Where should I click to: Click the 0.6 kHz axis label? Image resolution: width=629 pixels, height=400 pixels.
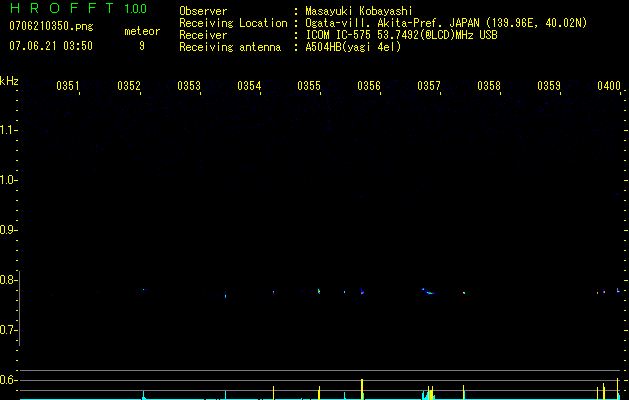pyautogui.click(x=8, y=380)
